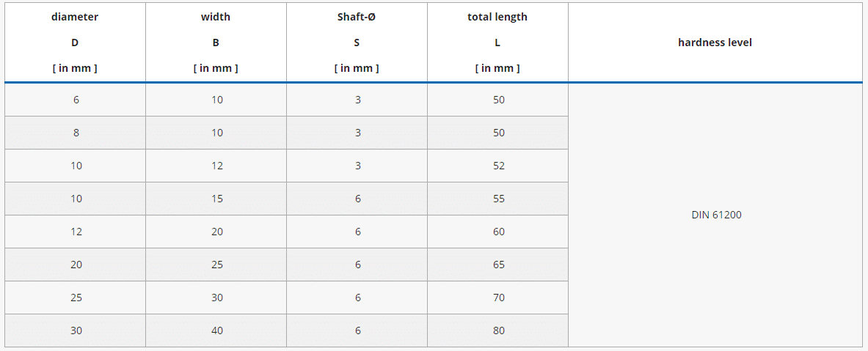
Task: Select the width cell in diameter 12 row
Action: tap(217, 232)
